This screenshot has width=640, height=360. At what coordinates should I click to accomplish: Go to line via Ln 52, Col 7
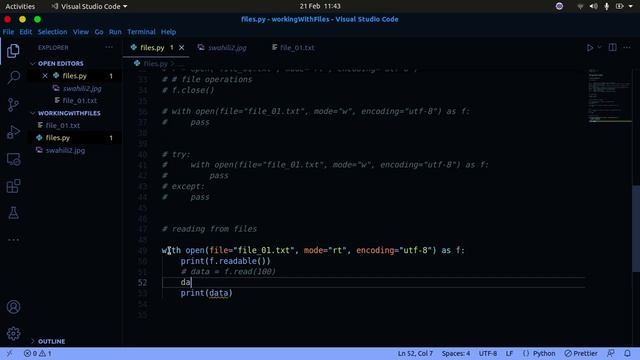click(x=415, y=353)
